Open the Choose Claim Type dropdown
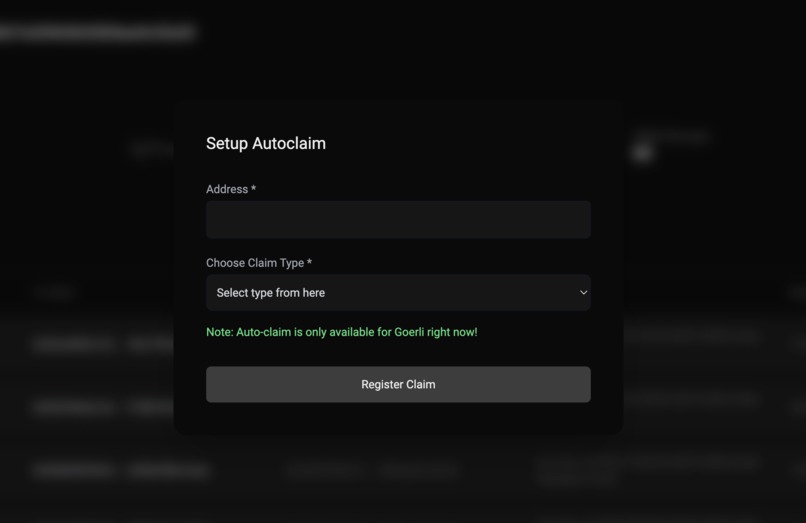 coord(398,293)
